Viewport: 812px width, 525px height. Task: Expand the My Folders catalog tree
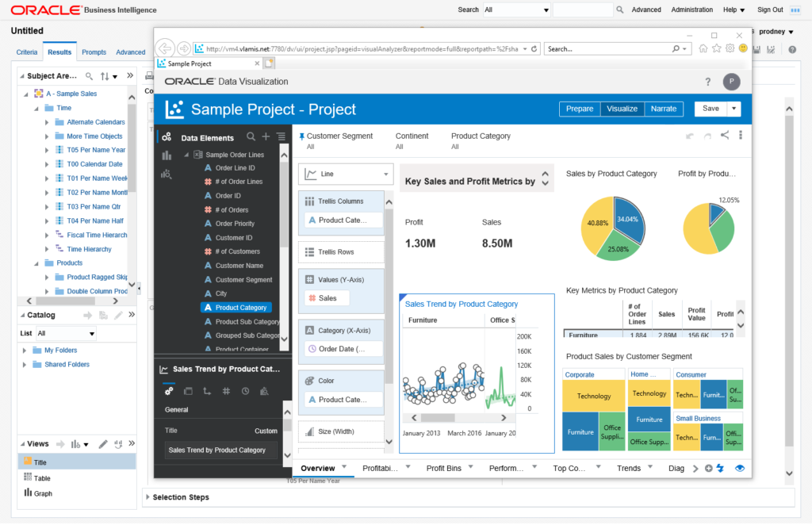pyautogui.click(x=25, y=351)
